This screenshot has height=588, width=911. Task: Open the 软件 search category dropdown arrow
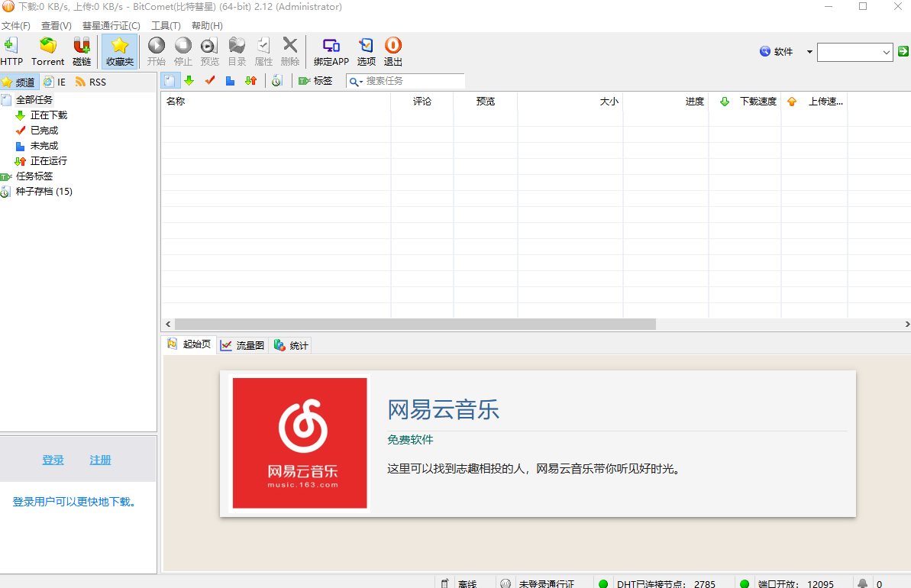(809, 52)
